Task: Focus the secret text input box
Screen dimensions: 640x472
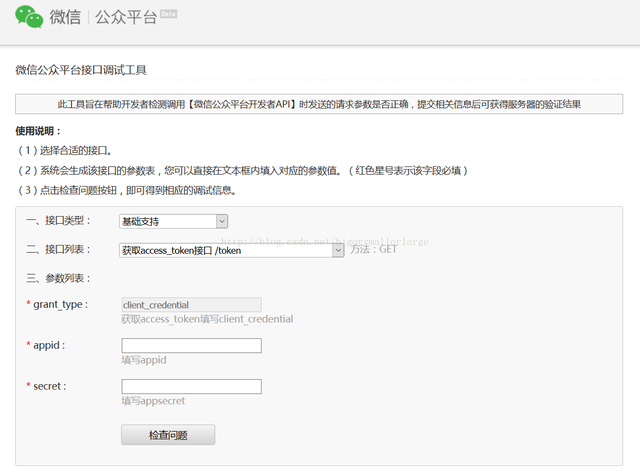Action: 191,386
